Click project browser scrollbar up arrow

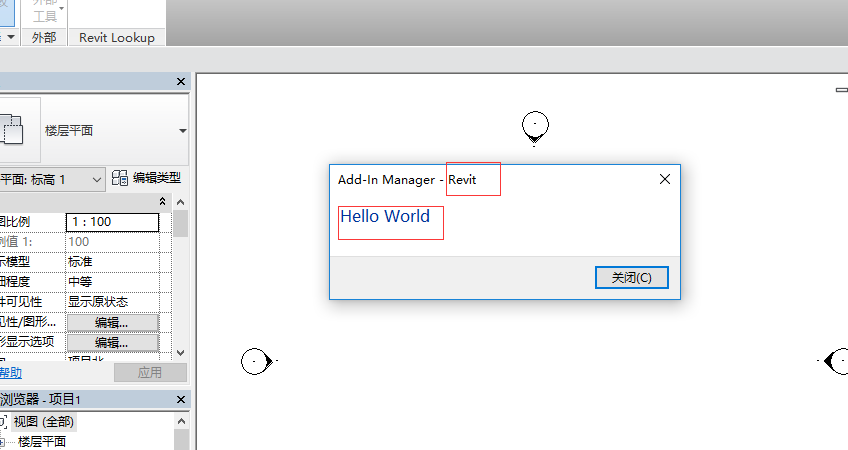181,421
